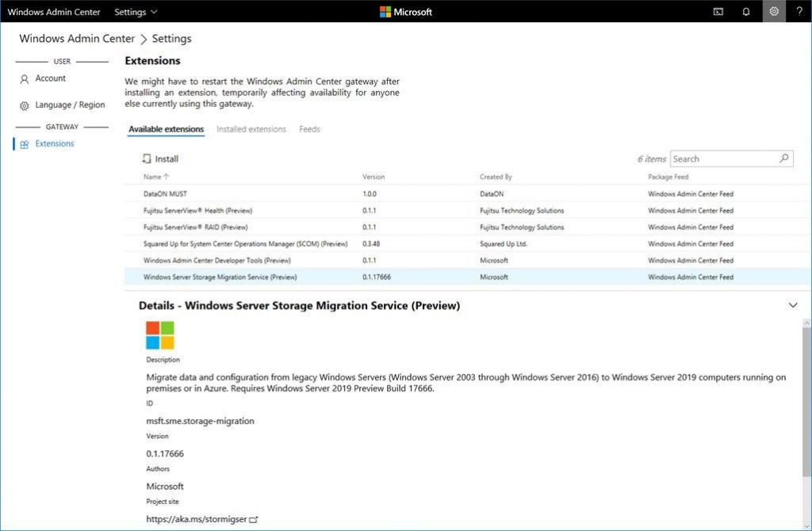Click the Settings breadcrumb
Image resolution: width=812 pixels, height=531 pixels.
click(171, 38)
